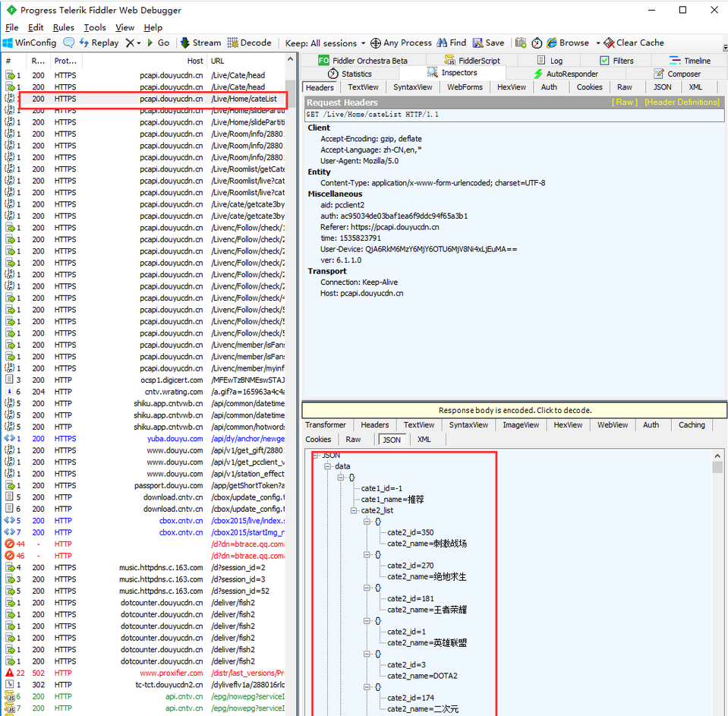728x716 pixels.
Task: Switch to the AutoResponder tab
Action: [566, 74]
